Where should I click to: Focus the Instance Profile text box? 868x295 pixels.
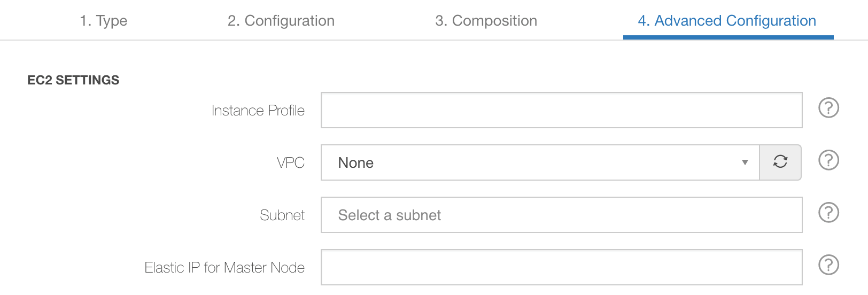pos(561,110)
